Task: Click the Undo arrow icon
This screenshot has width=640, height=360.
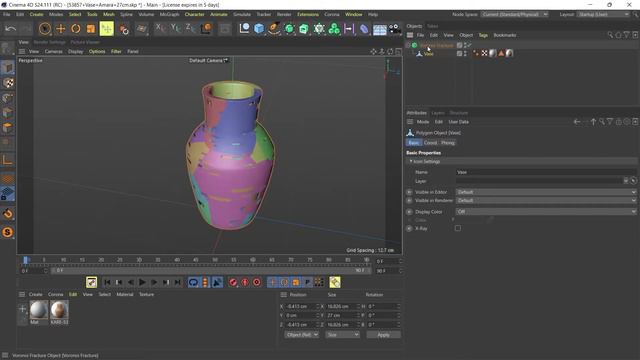Action: 11,29
